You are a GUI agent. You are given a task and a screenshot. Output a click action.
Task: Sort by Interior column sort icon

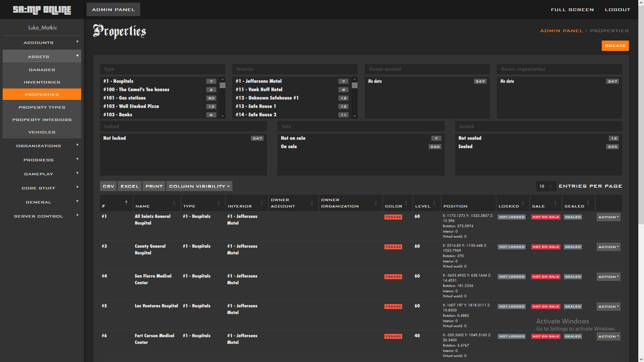pos(262,203)
